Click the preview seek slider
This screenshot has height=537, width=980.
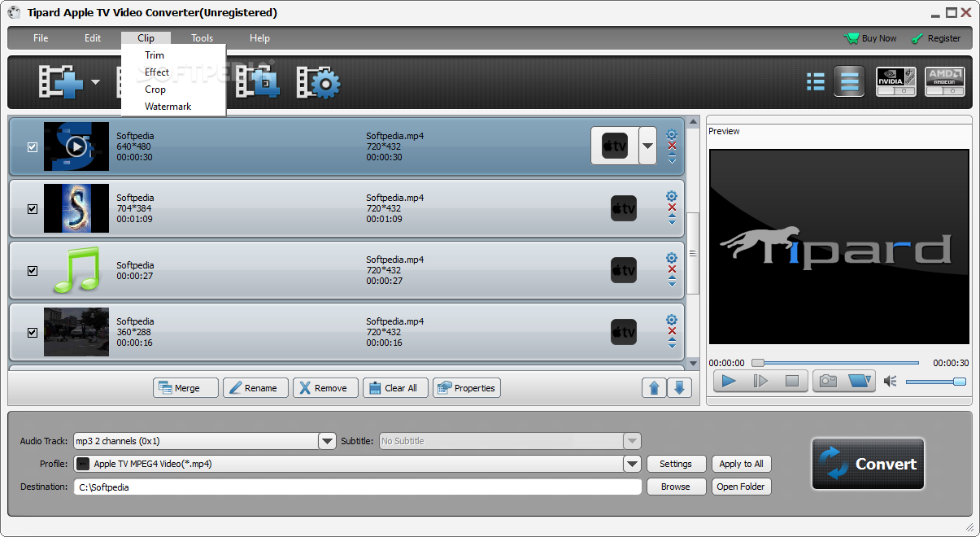coord(835,363)
